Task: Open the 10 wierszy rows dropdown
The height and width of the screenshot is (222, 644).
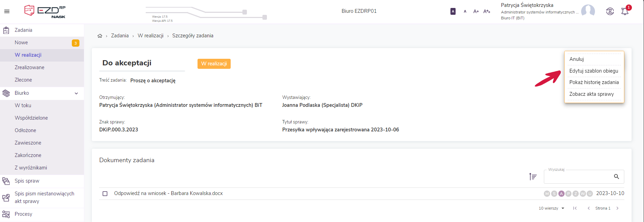Action: tap(551, 208)
